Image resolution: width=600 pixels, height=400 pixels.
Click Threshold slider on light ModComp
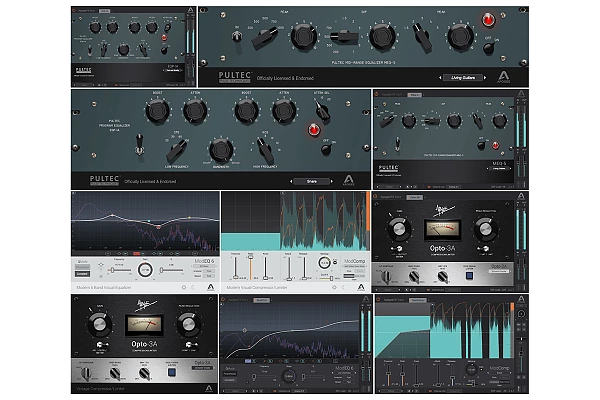pyautogui.click(x=236, y=268)
